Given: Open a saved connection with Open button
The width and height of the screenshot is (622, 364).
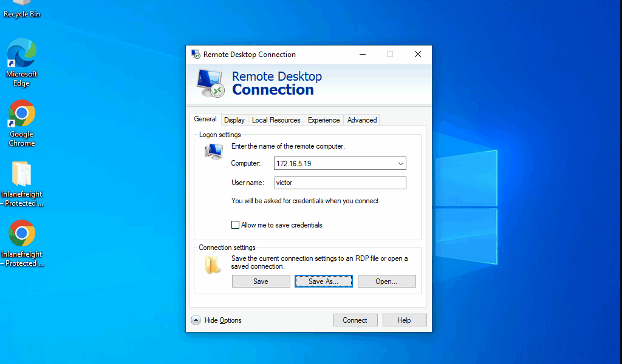Looking at the screenshot, I should coord(386,281).
